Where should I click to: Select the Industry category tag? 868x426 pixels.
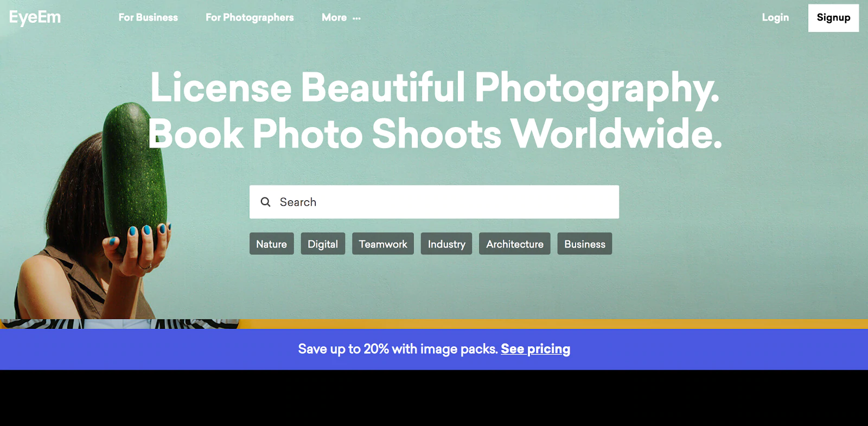click(446, 244)
